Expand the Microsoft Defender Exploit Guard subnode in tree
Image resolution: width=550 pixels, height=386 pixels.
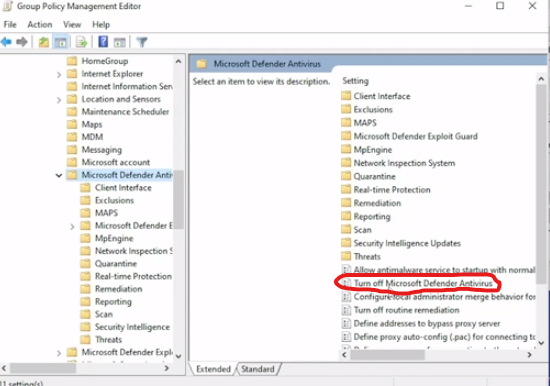72,226
